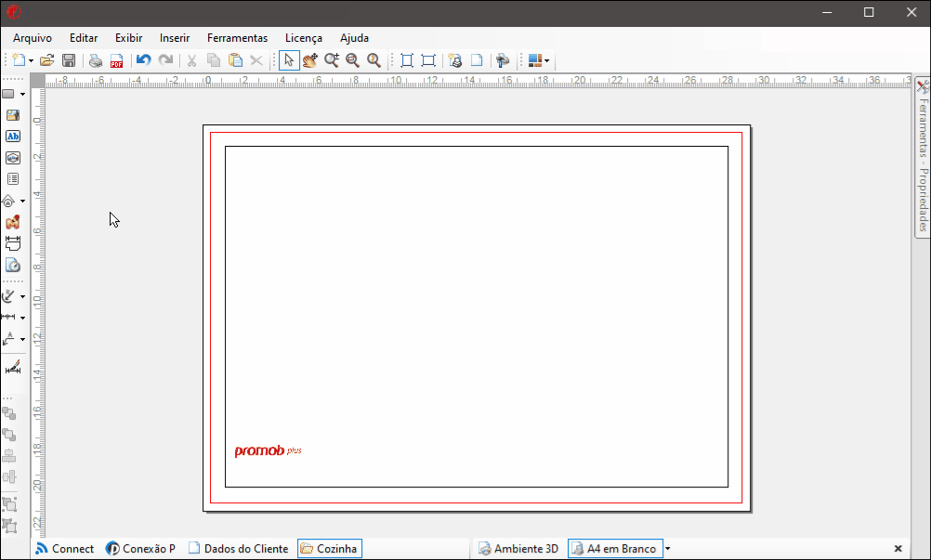Click the copy icon

(x=214, y=60)
